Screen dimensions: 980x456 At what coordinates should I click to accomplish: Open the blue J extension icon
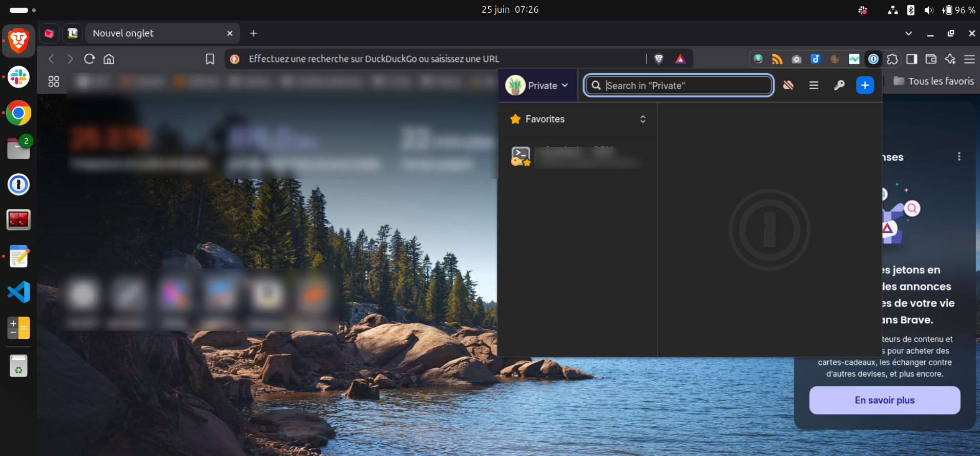tap(816, 59)
